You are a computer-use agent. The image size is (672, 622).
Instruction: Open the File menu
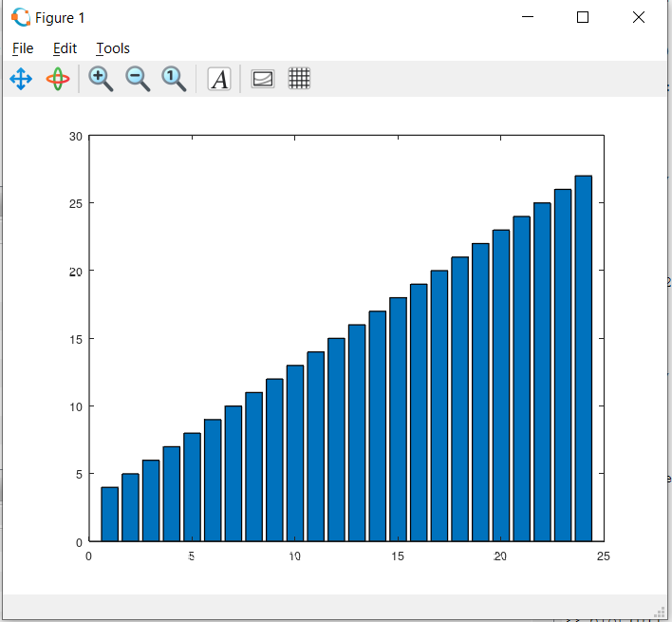pyautogui.click(x=23, y=48)
